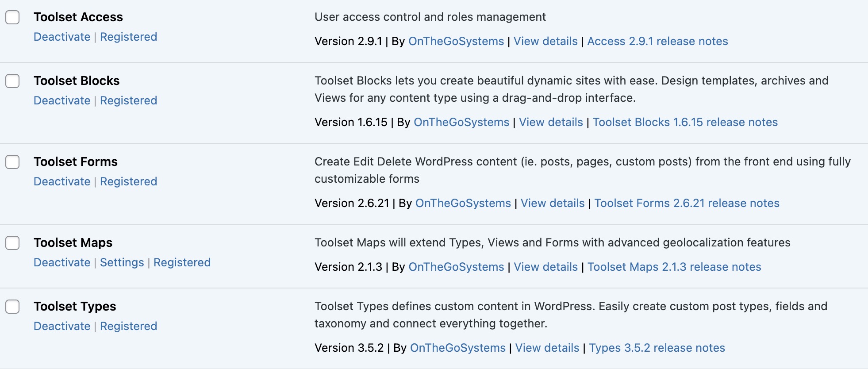Viewport: 868px width, 369px height.
Task: Click the Toolset Maps geolocalization description
Action: [x=553, y=242]
